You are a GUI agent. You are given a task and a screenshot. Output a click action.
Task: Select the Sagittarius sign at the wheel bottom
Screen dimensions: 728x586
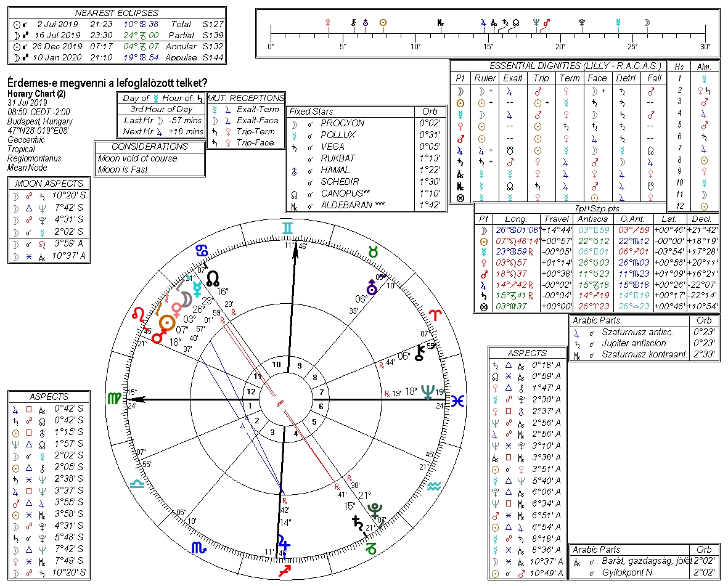click(285, 571)
